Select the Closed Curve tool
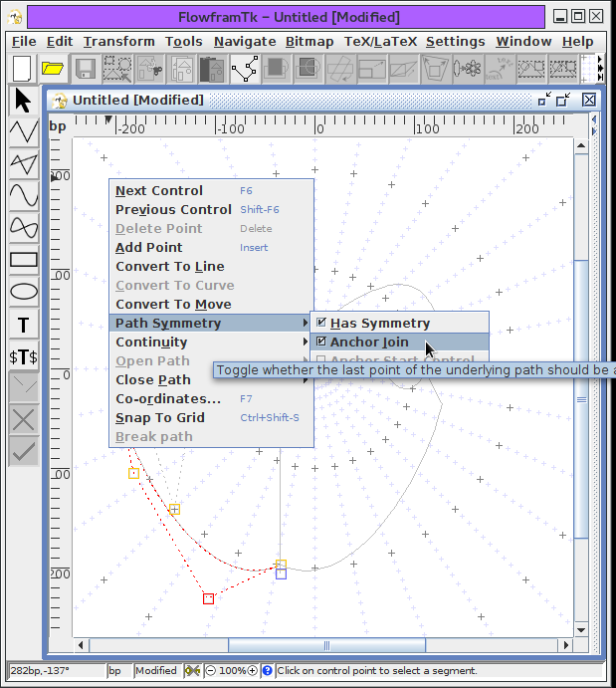 (24, 228)
